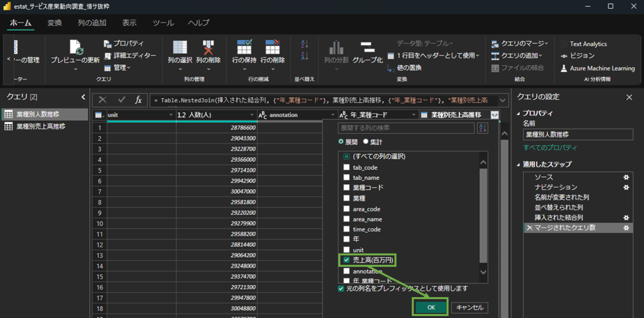The width and height of the screenshot is (644, 318).
Task: Check the tab_code column checkbox
Action: pyautogui.click(x=347, y=168)
